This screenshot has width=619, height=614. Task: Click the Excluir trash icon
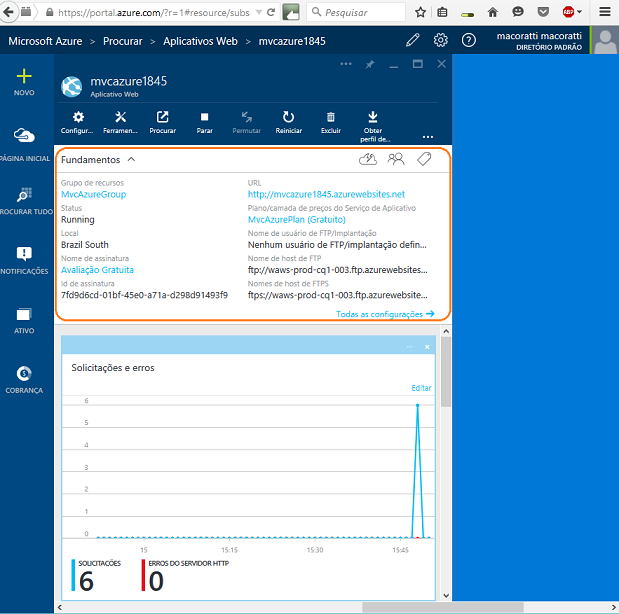[331, 117]
